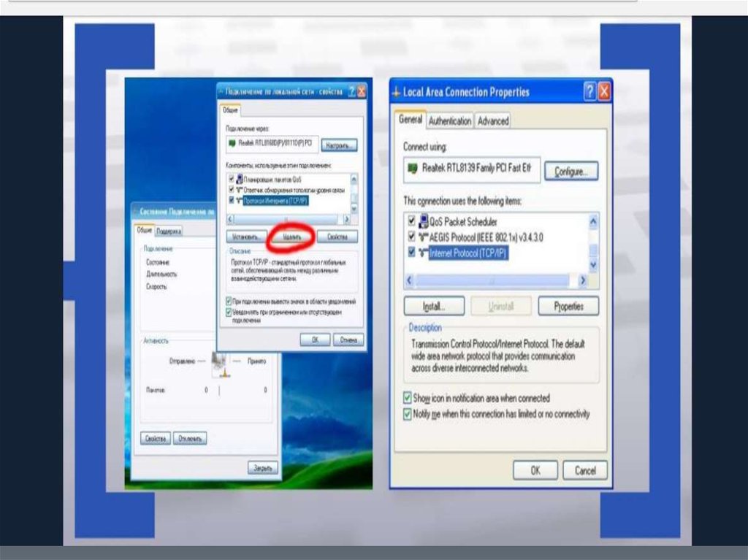Click the Realtek RTL8139 adapter icon
This screenshot has width=748, height=560.
coord(413,169)
